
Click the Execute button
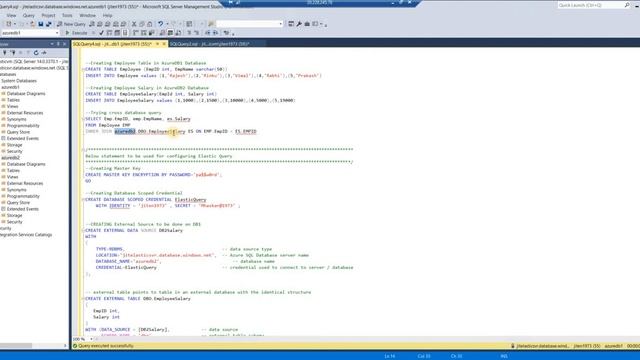coord(77,33)
